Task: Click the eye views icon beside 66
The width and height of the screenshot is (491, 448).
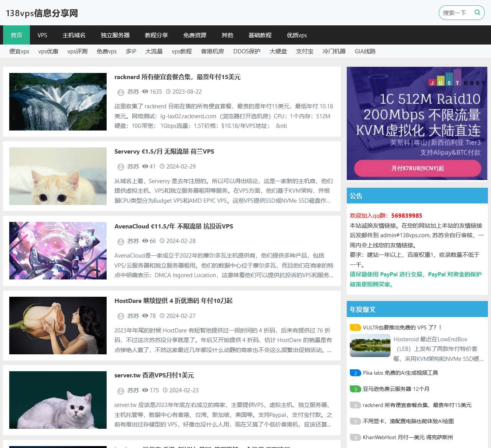Action: click(x=145, y=241)
